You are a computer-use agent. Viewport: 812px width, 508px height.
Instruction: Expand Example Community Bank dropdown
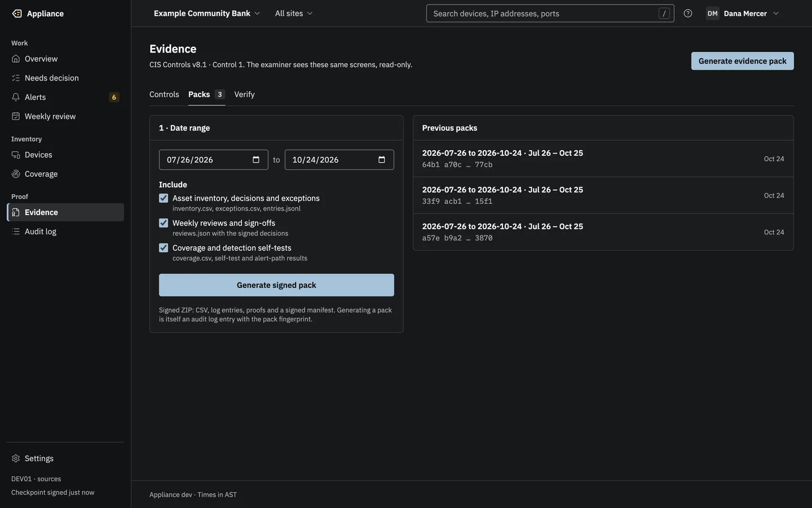(207, 14)
